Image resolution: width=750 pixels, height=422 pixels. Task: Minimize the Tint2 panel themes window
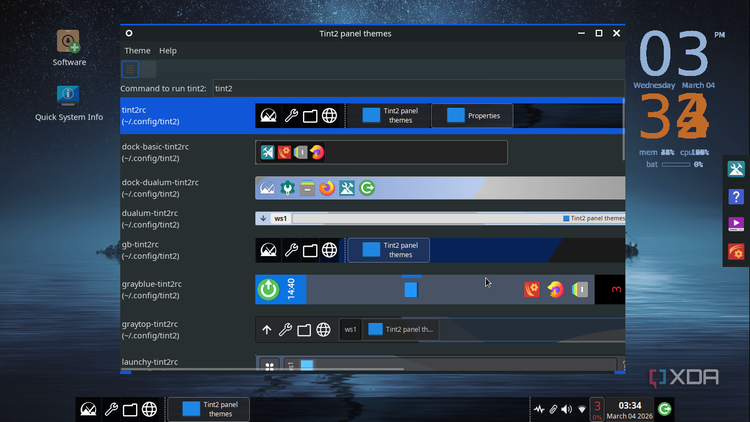click(581, 33)
